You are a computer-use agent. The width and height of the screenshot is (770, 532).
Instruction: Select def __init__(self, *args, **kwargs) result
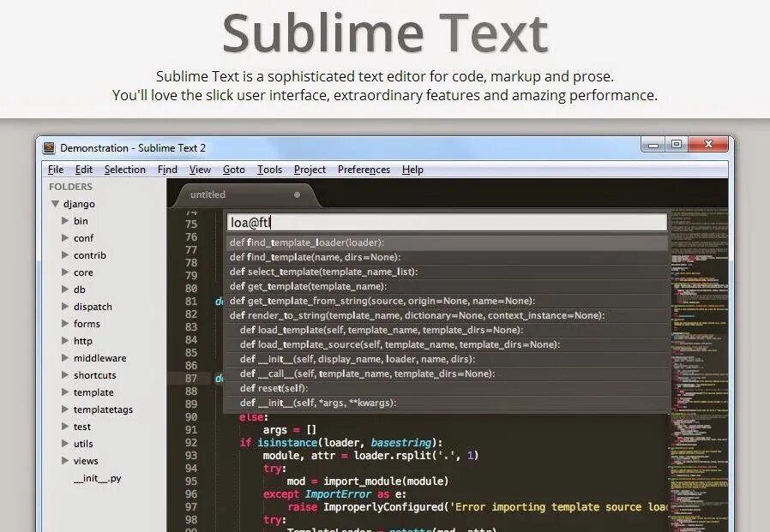point(447,403)
